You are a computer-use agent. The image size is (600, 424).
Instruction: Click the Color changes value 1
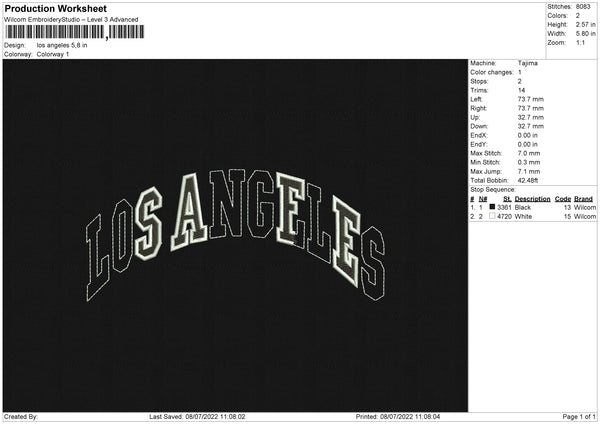click(x=520, y=72)
